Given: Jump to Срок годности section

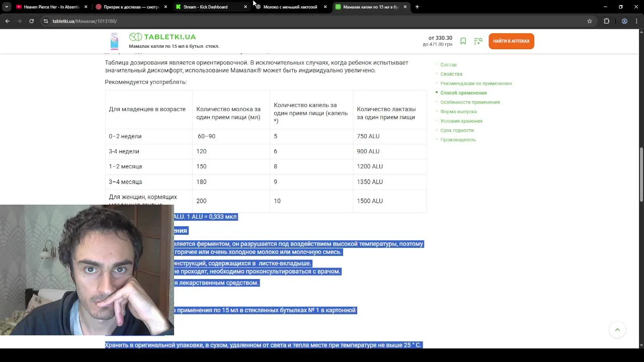Looking at the screenshot, I should pos(457,130).
